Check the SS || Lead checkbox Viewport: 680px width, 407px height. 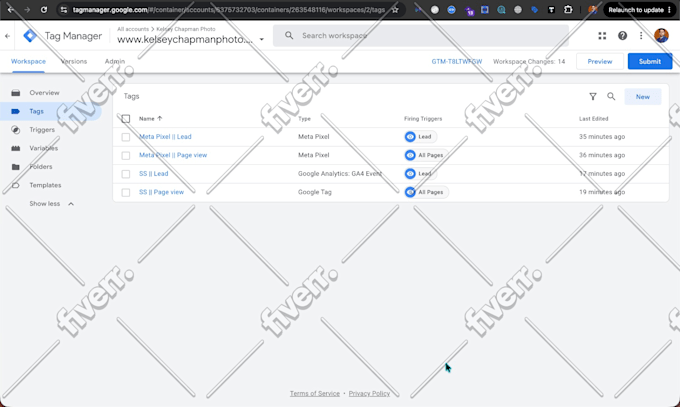tap(126, 174)
